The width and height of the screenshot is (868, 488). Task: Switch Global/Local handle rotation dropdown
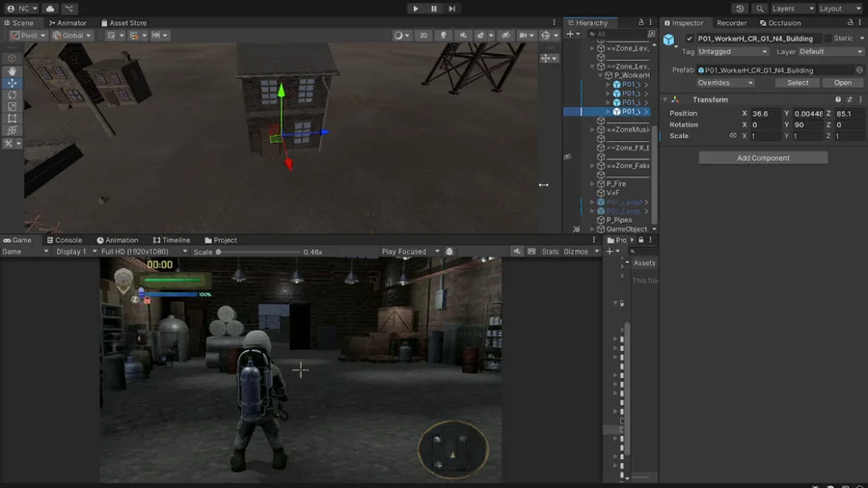(x=71, y=35)
